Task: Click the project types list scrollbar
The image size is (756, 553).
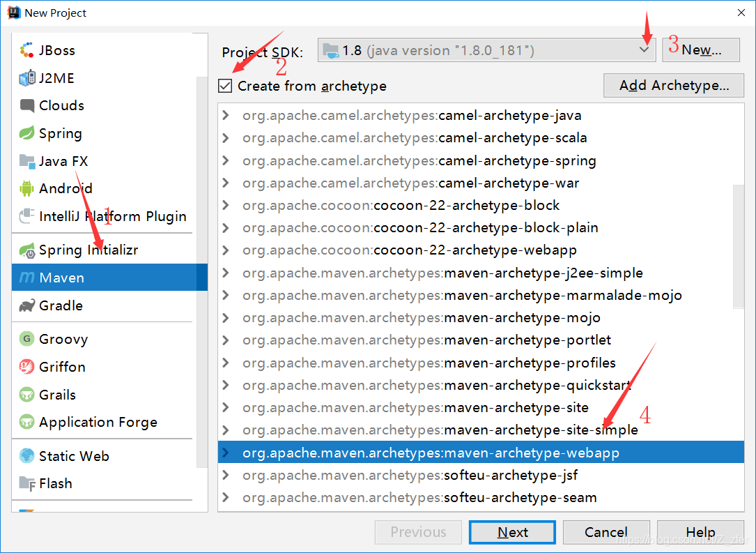Action: tap(202, 272)
